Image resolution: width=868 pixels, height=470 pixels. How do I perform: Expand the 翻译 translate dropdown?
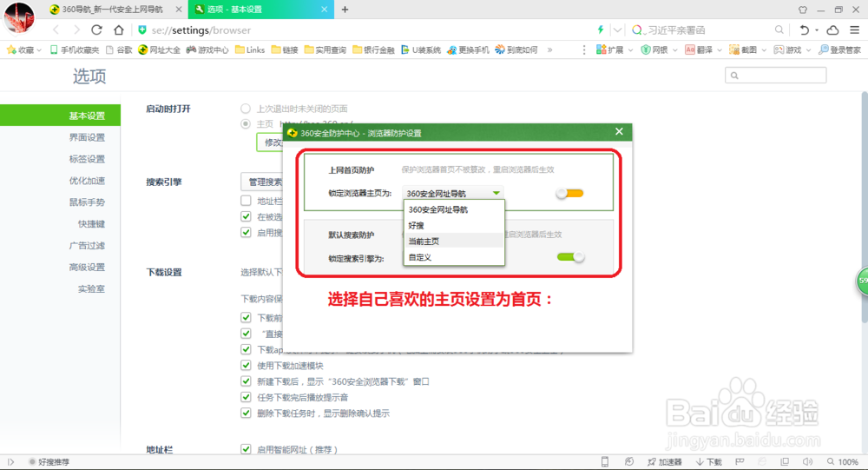720,50
